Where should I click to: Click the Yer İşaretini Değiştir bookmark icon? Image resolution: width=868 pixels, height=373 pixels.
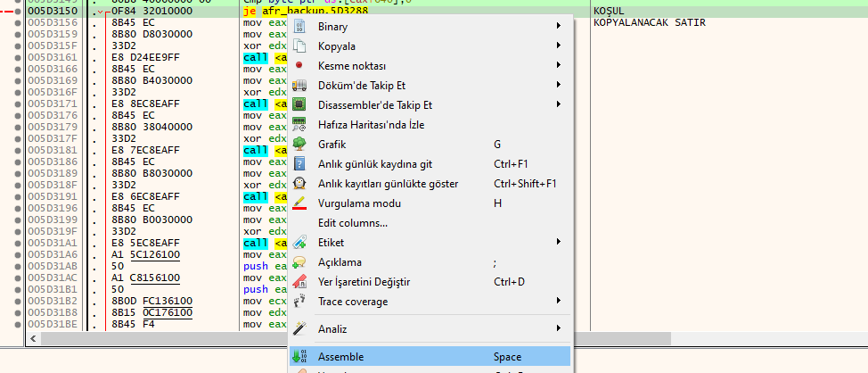[299, 282]
